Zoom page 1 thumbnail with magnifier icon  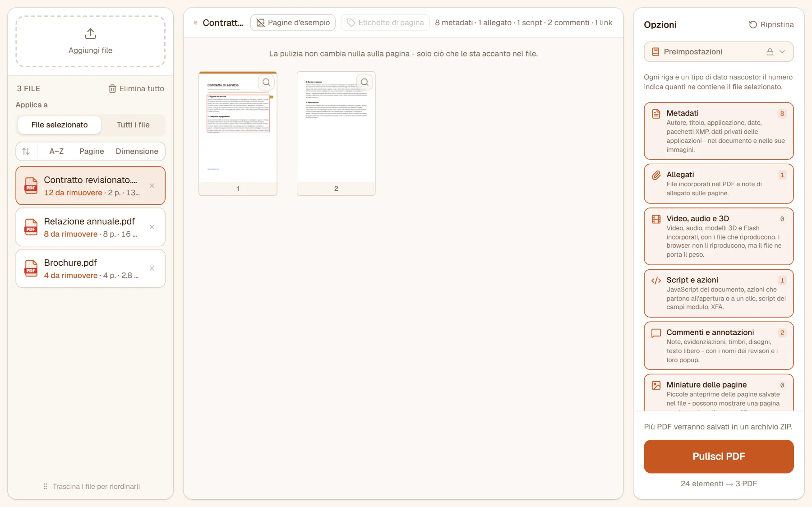pos(266,82)
